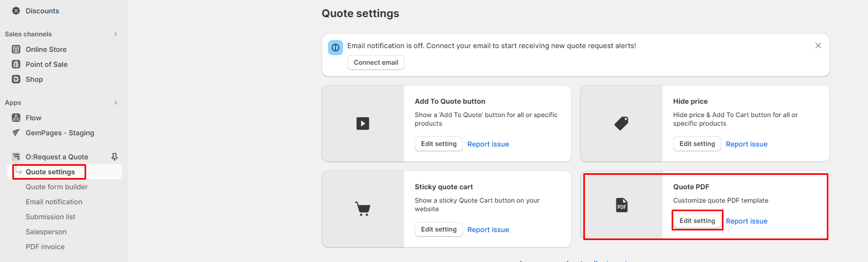Click the 'Sticky quote cart' card title
The image size is (868, 262).
[444, 187]
